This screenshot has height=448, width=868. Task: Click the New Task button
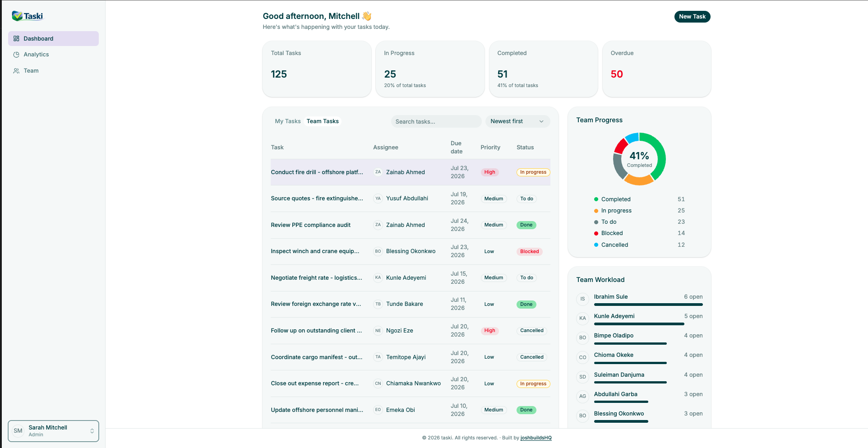coord(692,17)
